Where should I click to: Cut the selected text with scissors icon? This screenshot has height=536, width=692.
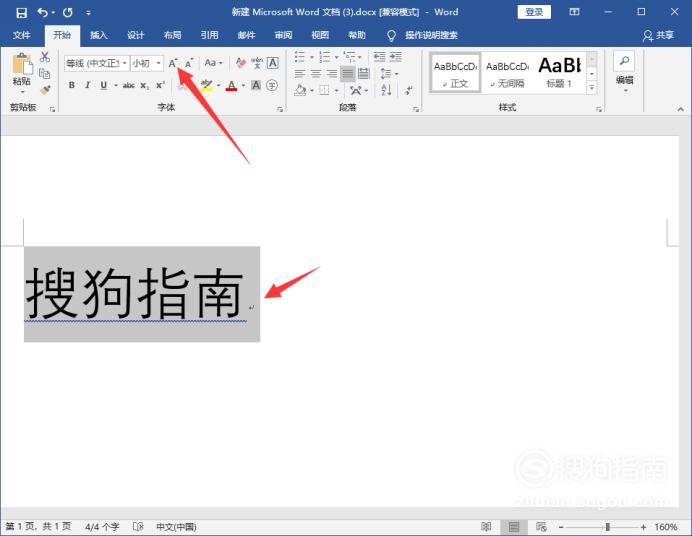point(45,57)
